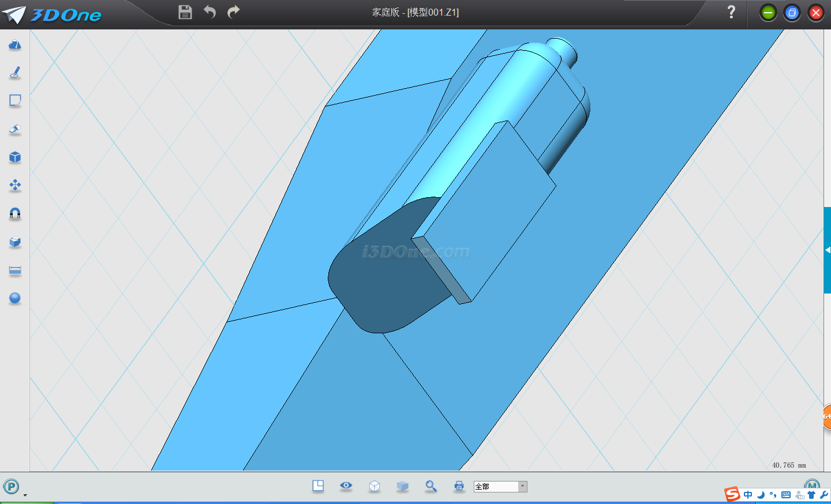Image resolution: width=831 pixels, height=504 pixels.
Task: Open the help question mark
Action: point(731,12)
